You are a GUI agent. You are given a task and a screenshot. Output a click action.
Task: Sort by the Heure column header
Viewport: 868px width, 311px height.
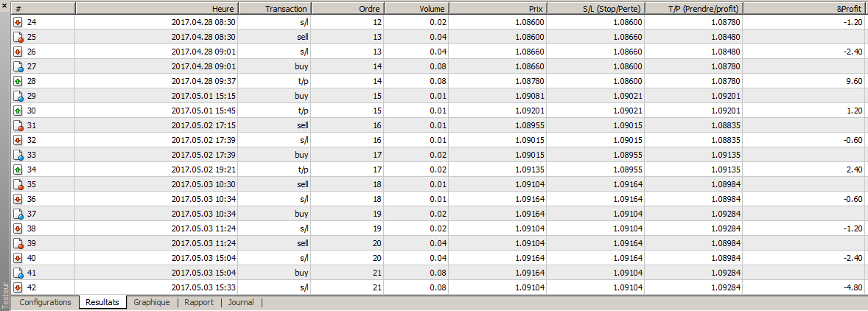click(157, 9)
